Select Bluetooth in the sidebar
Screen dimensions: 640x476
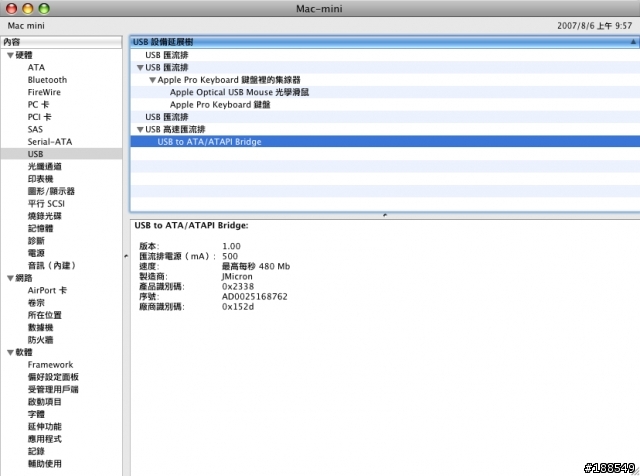(x=47, y=80)
